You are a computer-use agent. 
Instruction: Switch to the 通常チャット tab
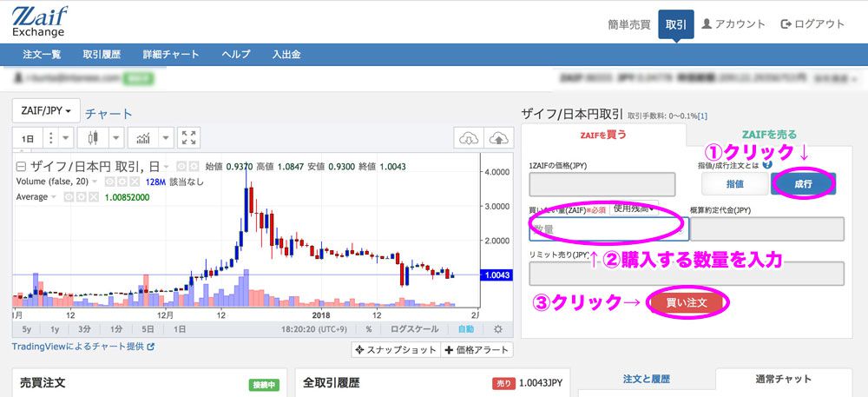(x=783, y=380)
